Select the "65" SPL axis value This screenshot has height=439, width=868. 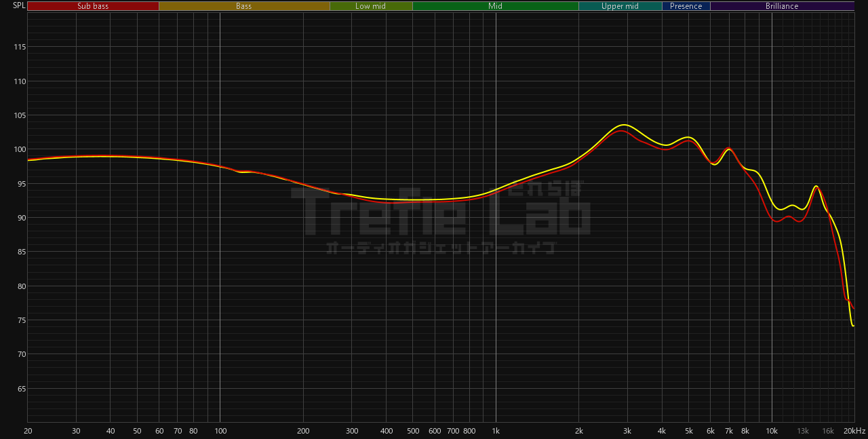click(x=20, y=389)
